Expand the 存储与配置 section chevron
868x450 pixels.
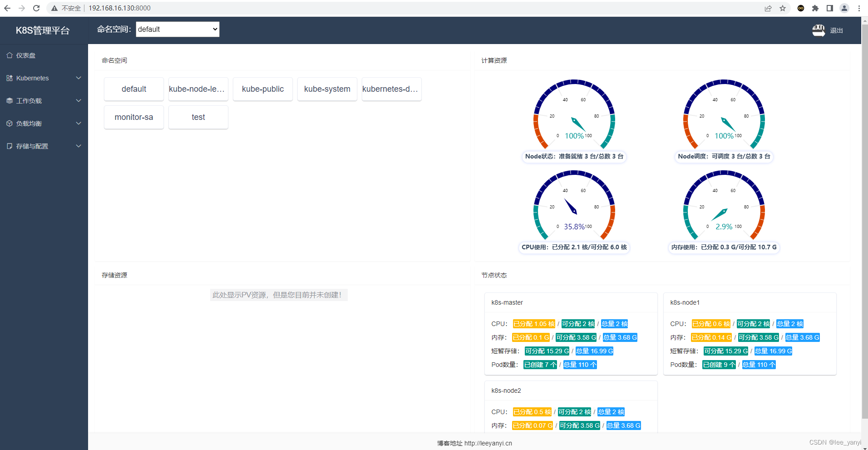pyautogui.click(x=79, y=146)
